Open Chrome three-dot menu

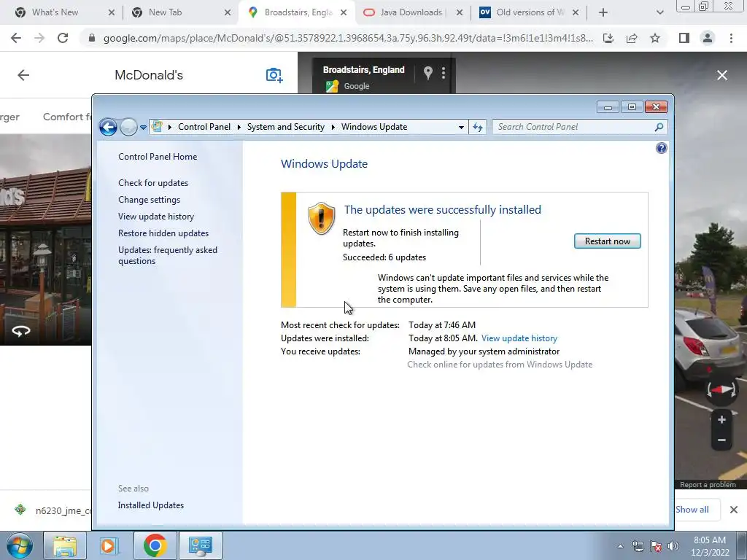pyautogui.click(x=731, y=38)
